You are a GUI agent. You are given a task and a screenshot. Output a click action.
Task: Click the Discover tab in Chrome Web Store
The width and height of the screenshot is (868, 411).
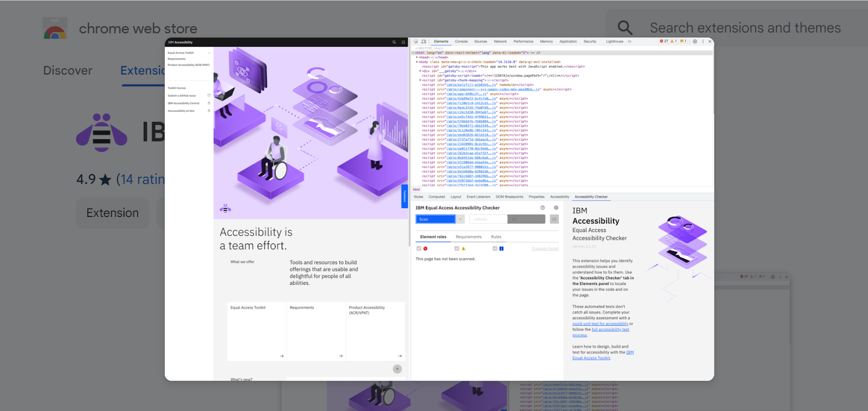click(68, 70)
